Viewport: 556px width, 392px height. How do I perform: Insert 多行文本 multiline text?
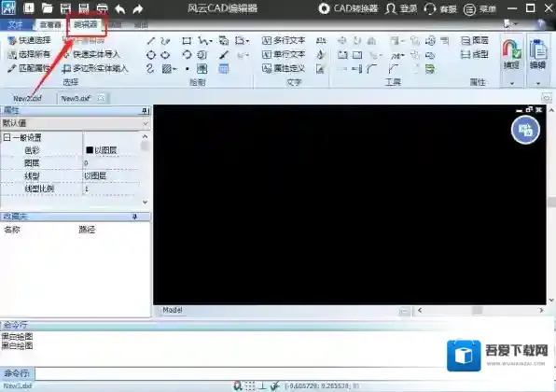[284, 40]
